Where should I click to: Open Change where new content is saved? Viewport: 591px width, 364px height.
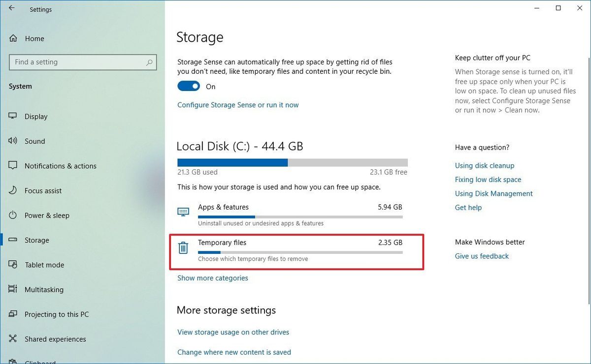click(234, 352)
